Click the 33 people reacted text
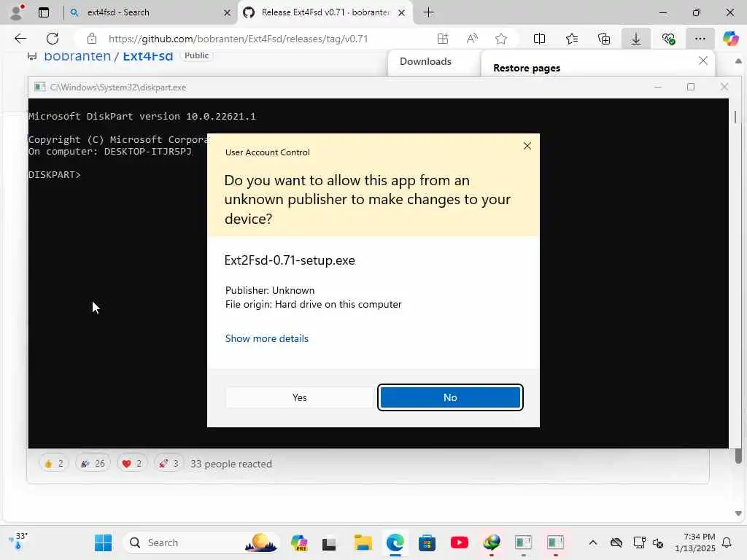Screen dimensions: 747x560 point(231,464)
